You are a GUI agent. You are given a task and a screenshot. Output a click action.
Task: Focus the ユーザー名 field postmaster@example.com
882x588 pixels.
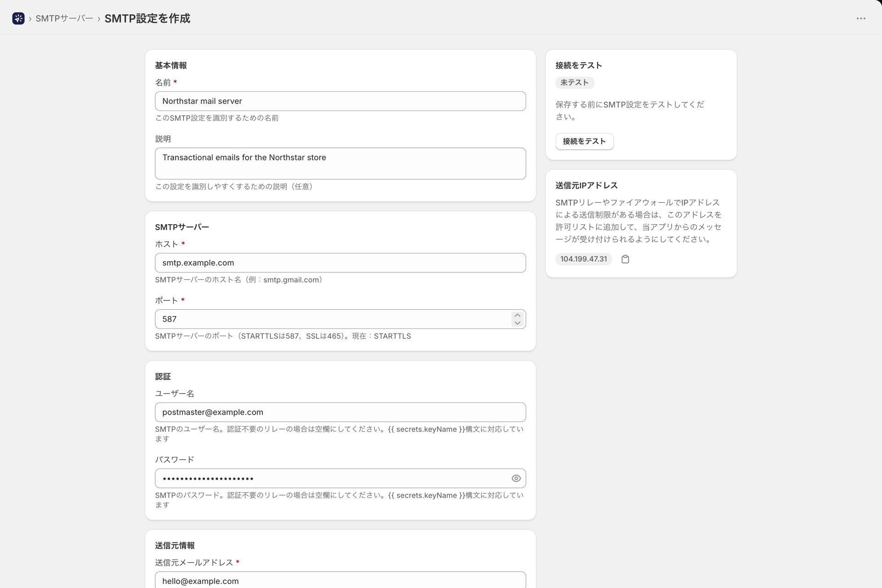(340, 412)
